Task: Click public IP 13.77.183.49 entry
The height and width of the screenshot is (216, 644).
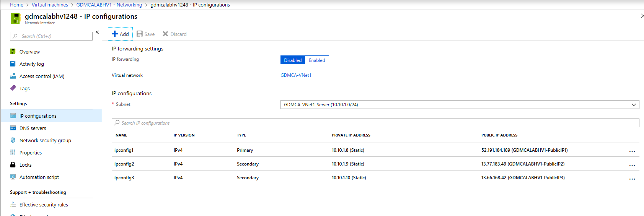Action: (523, 164)
